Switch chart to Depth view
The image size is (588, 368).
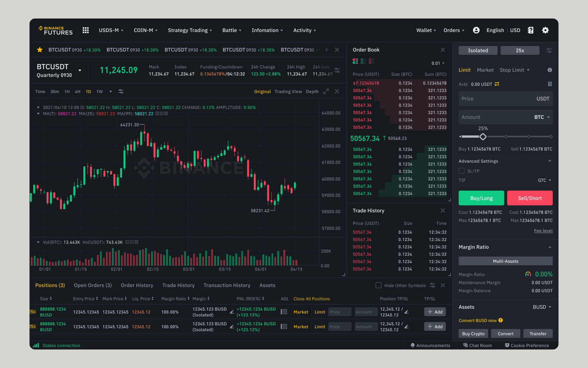[x=312, y=92]
